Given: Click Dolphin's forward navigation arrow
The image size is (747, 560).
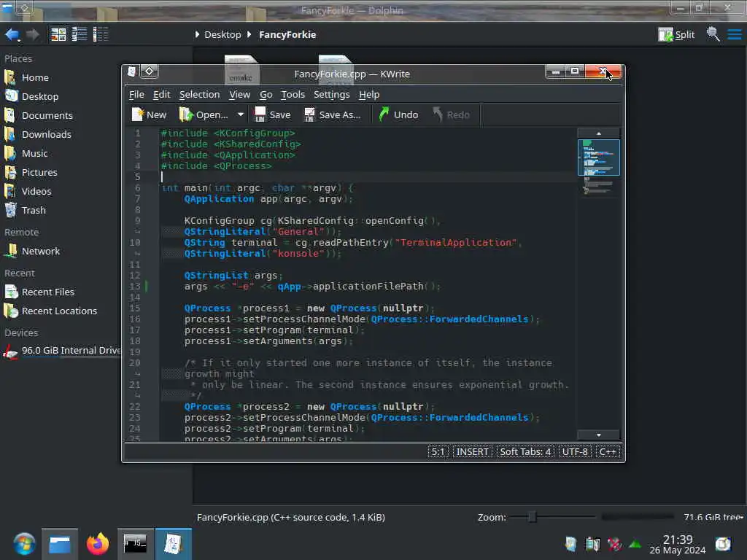Looking at the screenshot, I should (x=33, y=34).
